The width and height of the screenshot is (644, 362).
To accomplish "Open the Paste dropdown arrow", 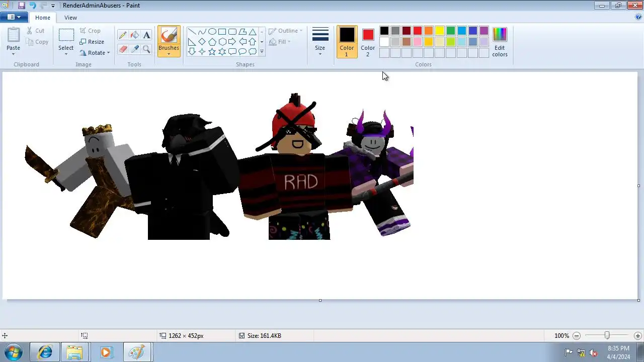I will tap(14, 54).
